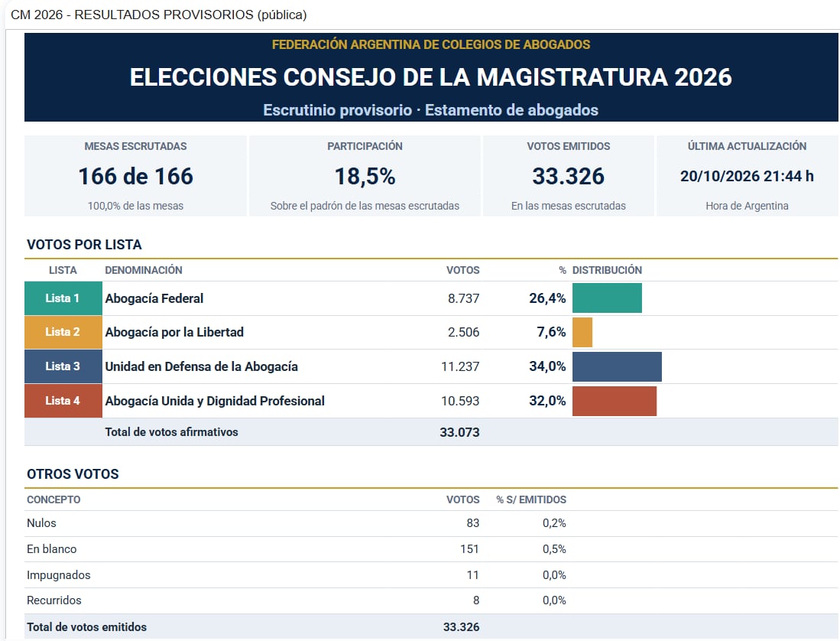
Task: Click the '26,4%' percentage
Action: [x=547, y=298]
